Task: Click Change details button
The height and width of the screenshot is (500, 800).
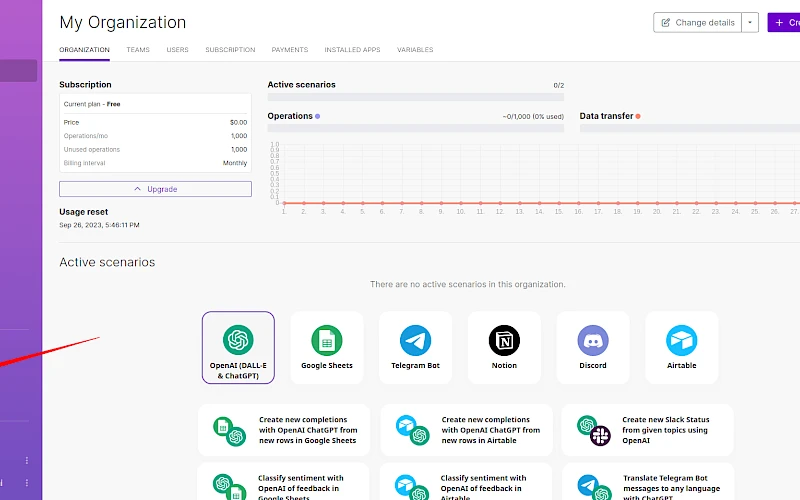Action: [697, 22]
